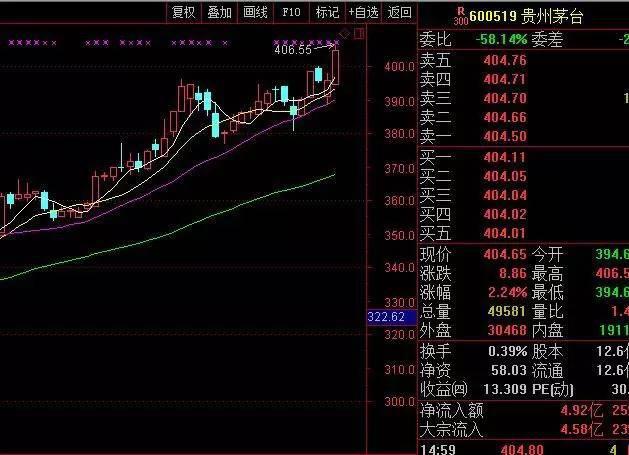Click 涨跌 value 8.86
The height and width of the screenshot is (455, 629).
point(513,273)
